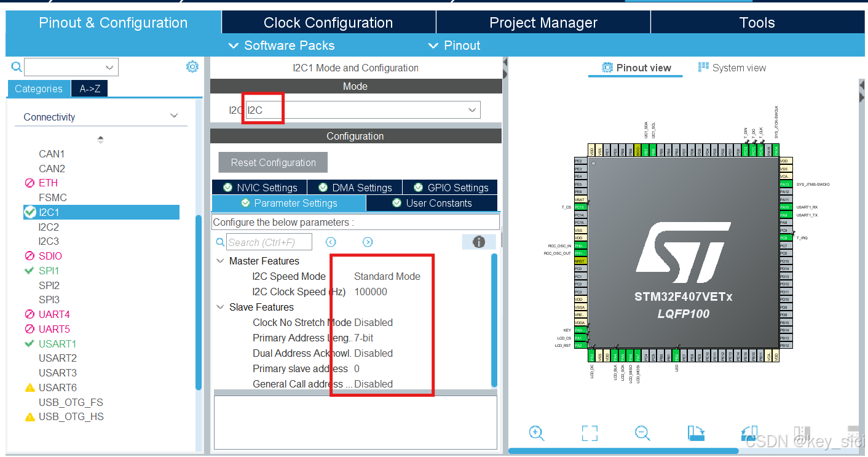This screenshot has height=457, width=868.
Task: Click the info icon in parameter settings
Action: click(479, 242)
